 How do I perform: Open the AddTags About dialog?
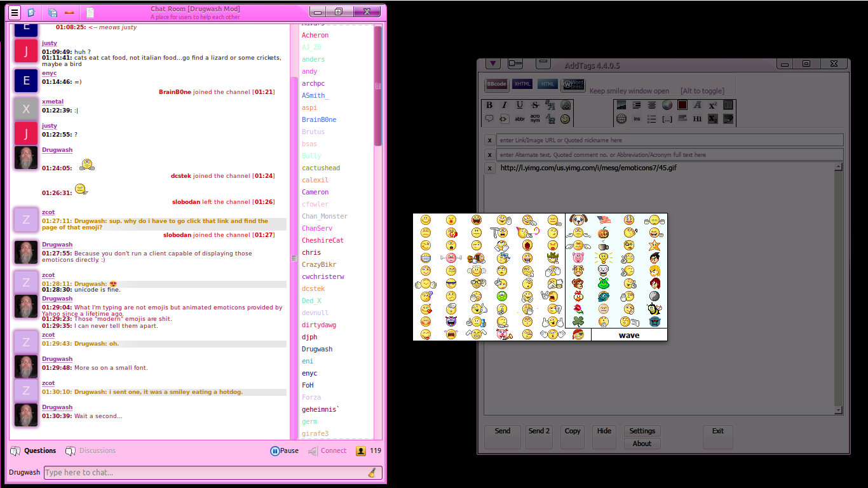coord(642,444)
